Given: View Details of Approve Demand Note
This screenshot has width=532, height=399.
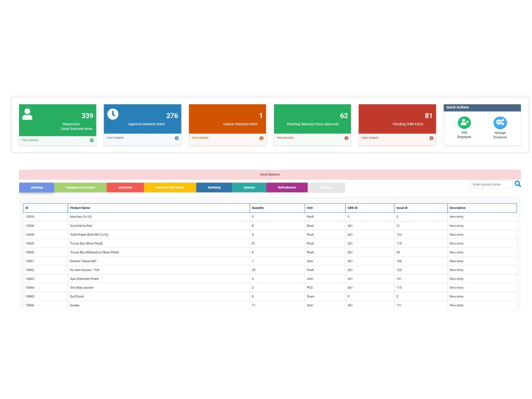Looking at the screenshot, I should click(115, 138).
